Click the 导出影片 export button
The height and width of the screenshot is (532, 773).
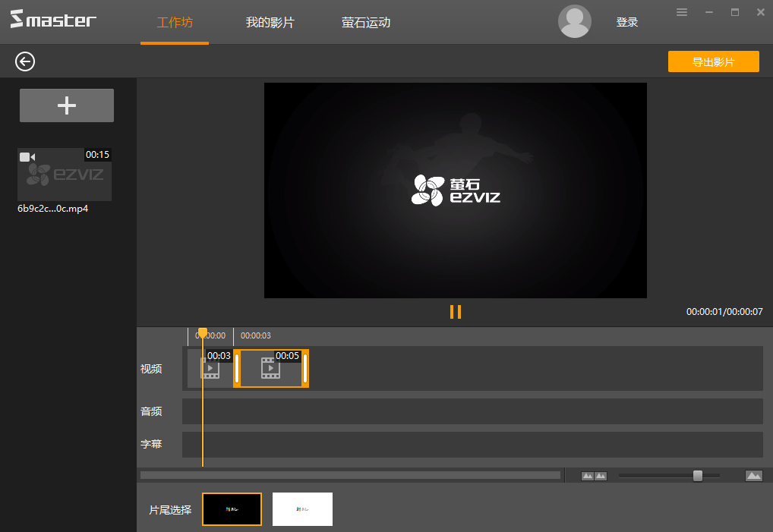coord(713,62)
